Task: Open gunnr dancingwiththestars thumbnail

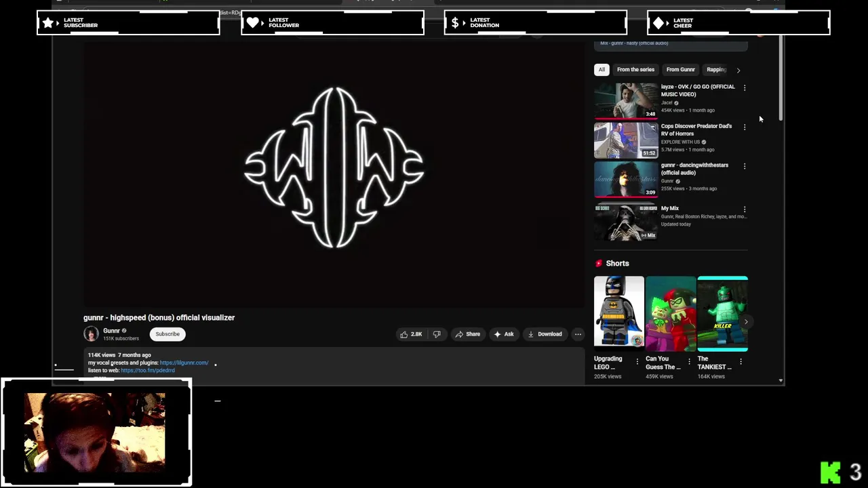Action: pos(626,179)
